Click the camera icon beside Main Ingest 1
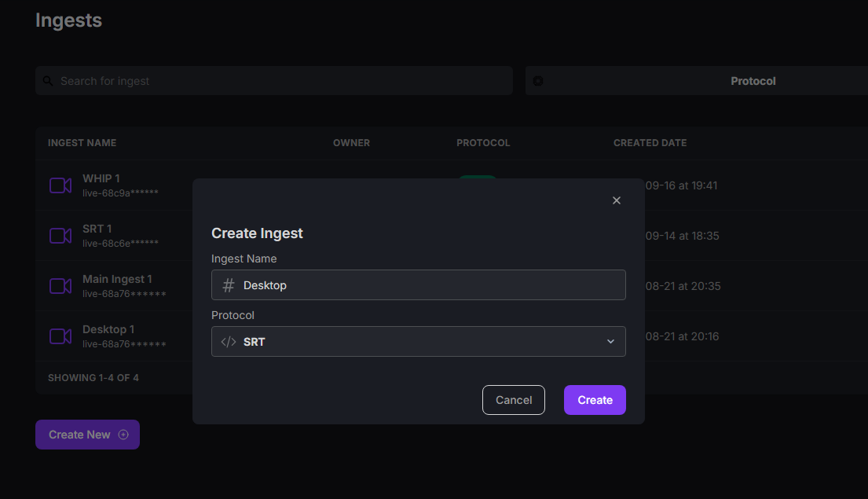The height and width of the screenshot is (499, 868). click(60, 286)
